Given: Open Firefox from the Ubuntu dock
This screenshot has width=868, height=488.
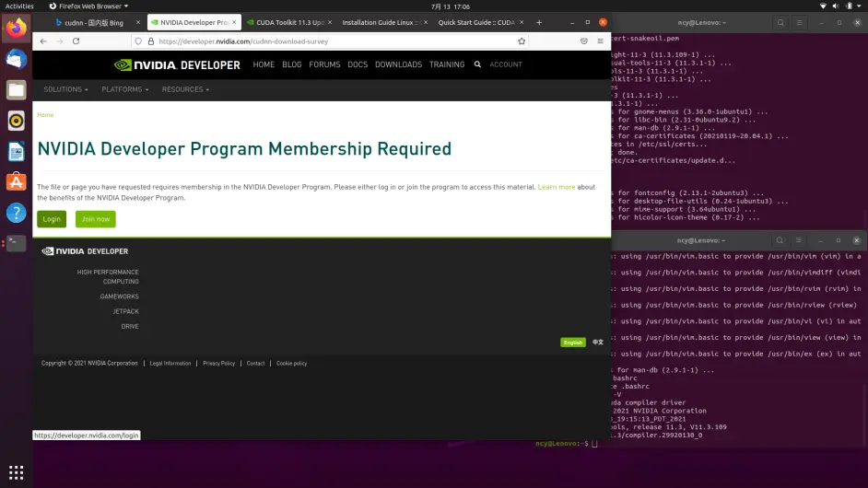Looking at the screenshot, I should (16, 28).
